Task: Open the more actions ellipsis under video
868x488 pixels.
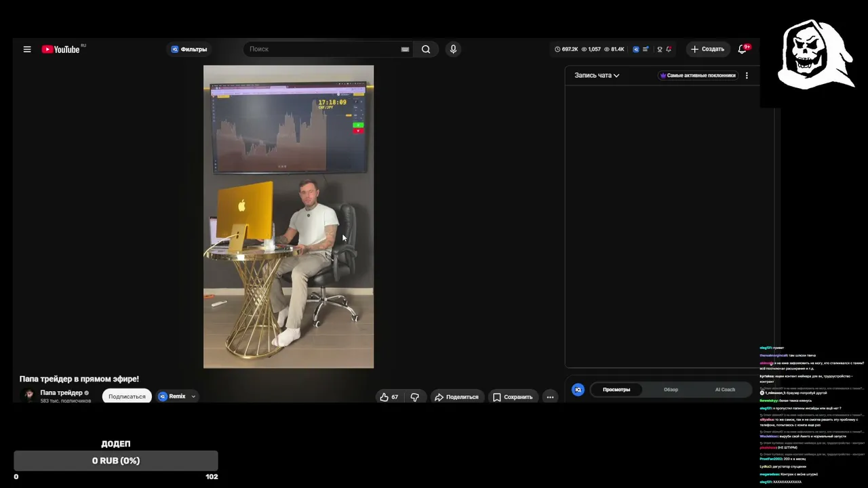Action: point(550,397)
